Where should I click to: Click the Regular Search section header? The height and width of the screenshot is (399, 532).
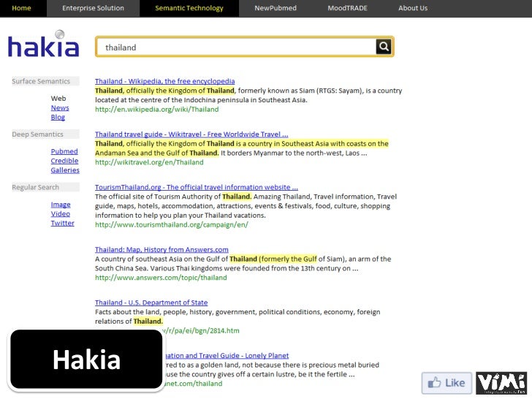click(x=45, y=187)
